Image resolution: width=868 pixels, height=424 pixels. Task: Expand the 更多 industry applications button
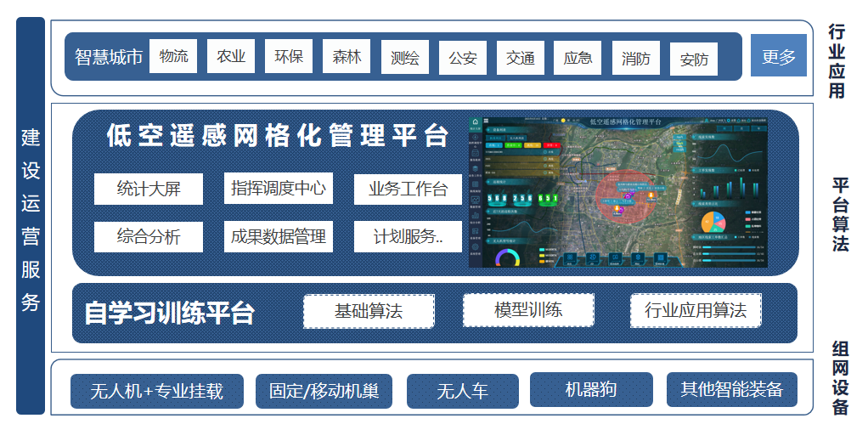tap(778, 57)
